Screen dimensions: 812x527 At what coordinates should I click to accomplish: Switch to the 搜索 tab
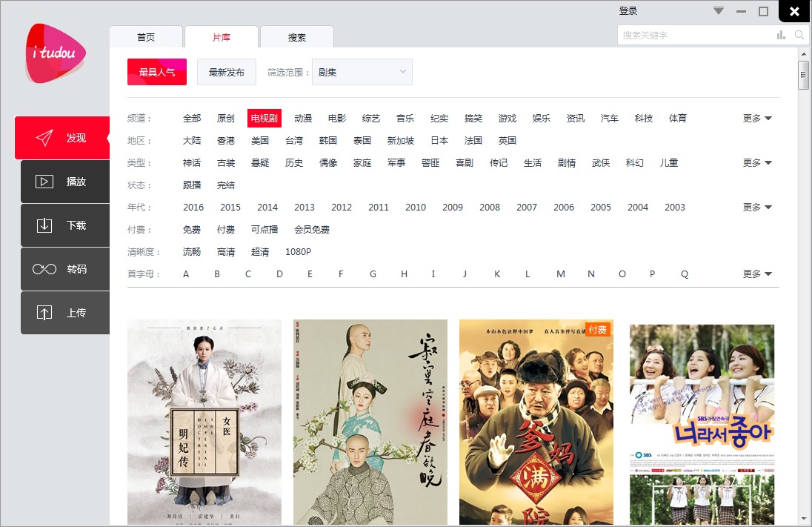coord(297,37)
